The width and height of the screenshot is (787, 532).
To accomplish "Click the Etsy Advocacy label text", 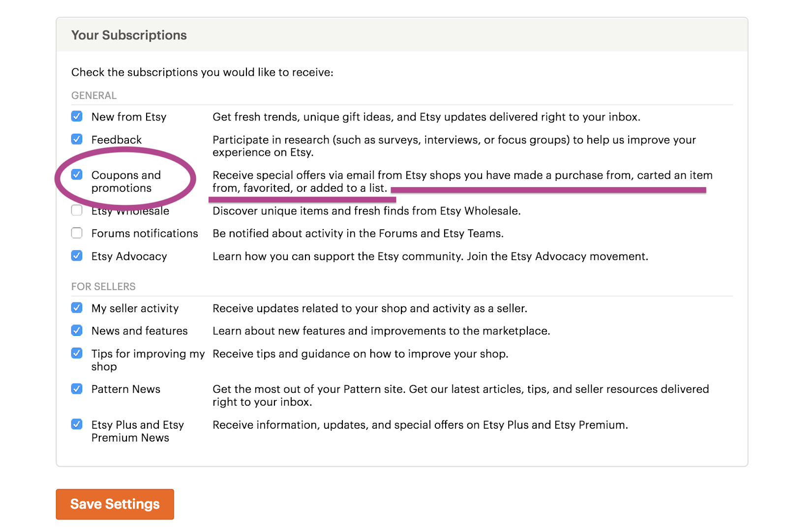I will point(129,256).
